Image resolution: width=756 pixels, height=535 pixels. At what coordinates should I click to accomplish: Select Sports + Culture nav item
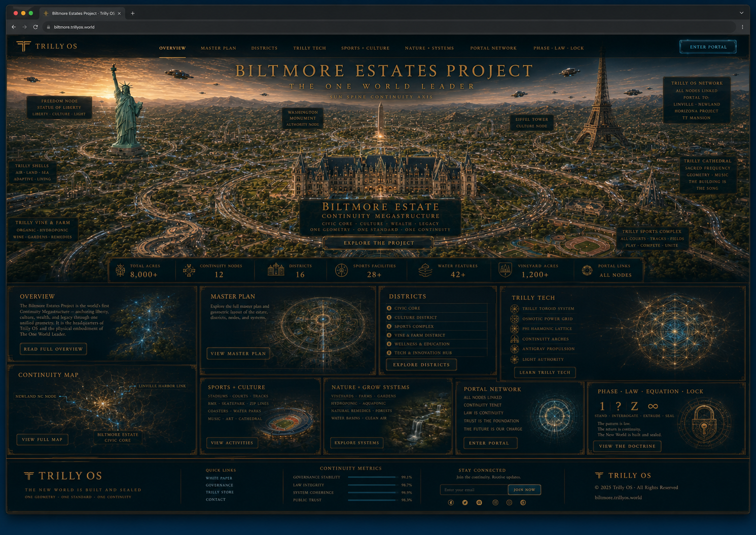pyautogui.click(x=366, y=48)
